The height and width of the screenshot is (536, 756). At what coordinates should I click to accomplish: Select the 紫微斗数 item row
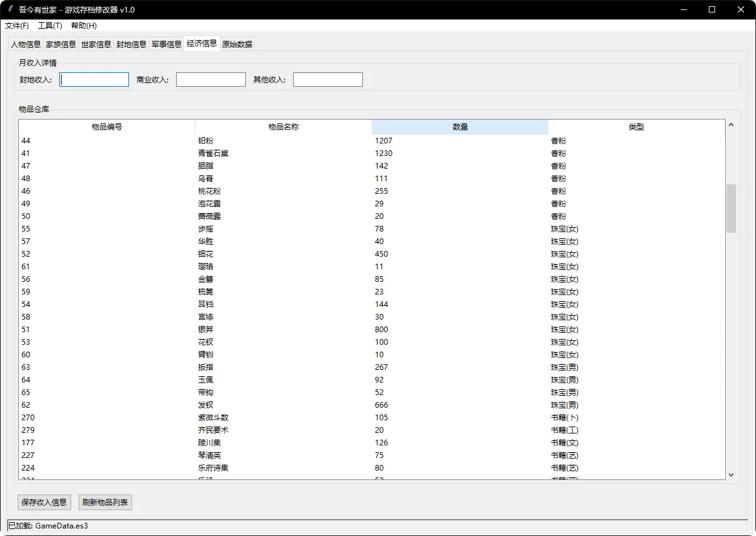pos(372,417)
